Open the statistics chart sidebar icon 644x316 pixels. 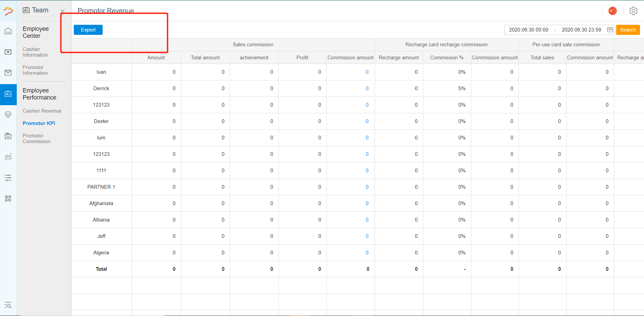[x=8, y=157]
